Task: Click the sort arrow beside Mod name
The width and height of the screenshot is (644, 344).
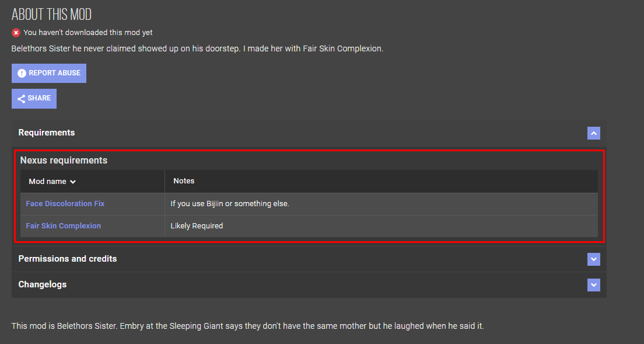Action: pyautogui.click(x=73, y=182)
